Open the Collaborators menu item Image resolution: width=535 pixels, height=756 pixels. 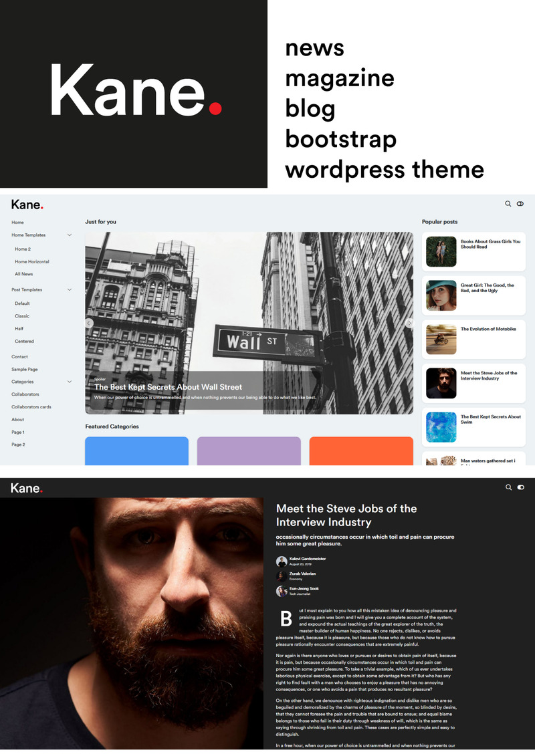tap(25, 394)
